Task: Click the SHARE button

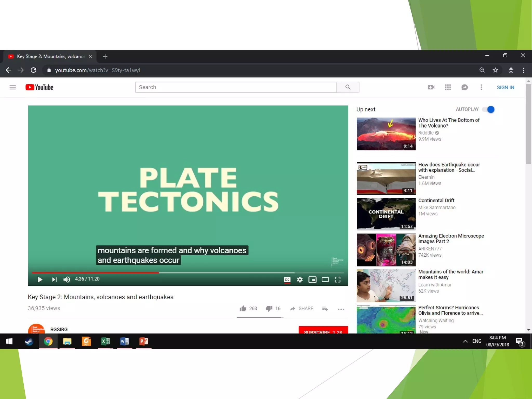Action: point(302,308)
